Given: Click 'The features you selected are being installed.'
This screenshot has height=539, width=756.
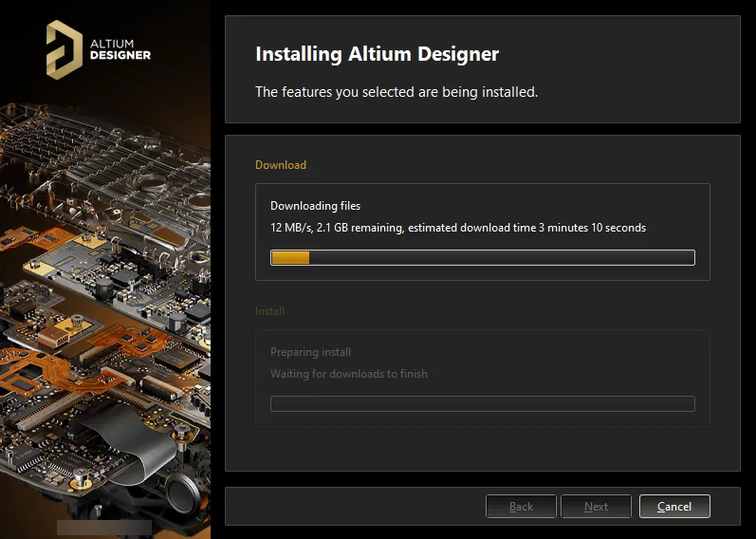Looking at the screenshot, I should tap(396, 92).
